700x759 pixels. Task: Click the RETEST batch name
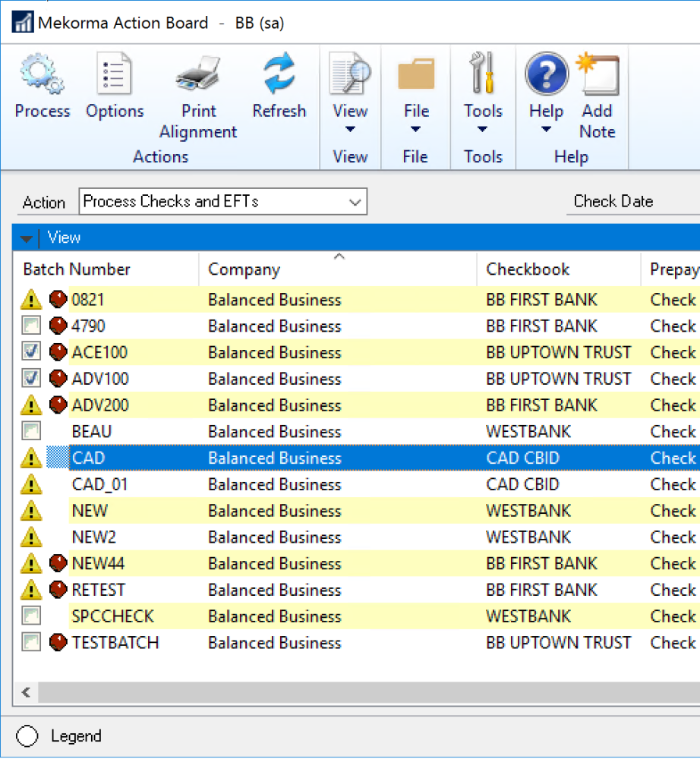[98, 590]
